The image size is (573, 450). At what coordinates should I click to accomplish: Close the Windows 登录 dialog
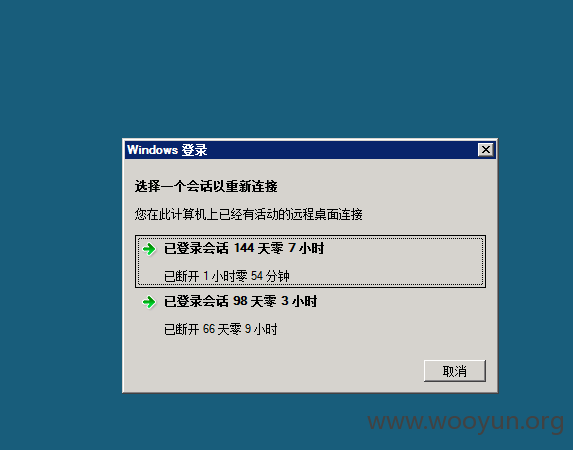click(486, 150)
